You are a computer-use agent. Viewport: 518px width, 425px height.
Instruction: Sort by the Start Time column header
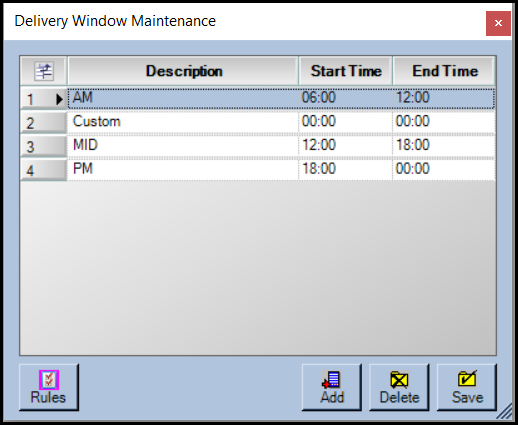point(346,71)
